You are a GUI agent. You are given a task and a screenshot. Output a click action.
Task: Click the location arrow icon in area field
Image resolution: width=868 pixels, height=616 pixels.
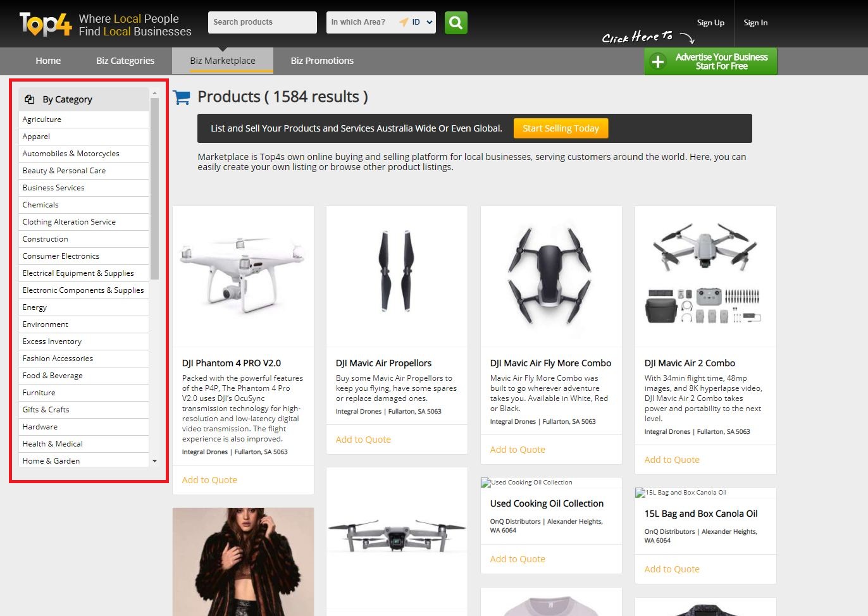(x=403, y=22)
